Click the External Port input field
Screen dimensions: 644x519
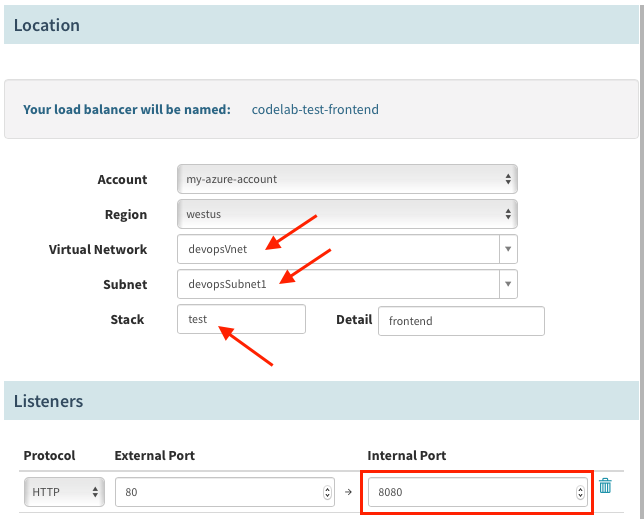225,491
